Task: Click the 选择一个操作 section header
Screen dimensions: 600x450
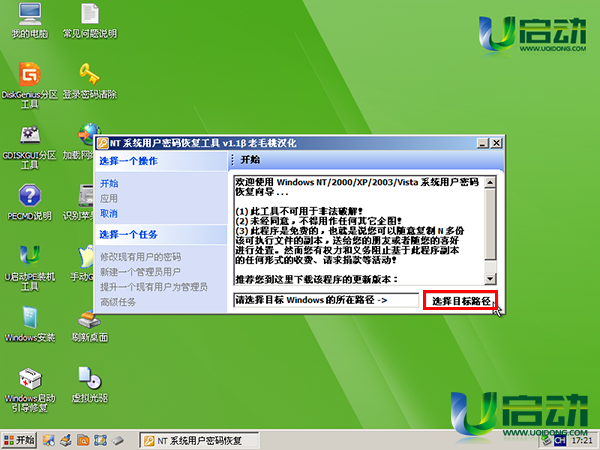Action: coord(161,161)
